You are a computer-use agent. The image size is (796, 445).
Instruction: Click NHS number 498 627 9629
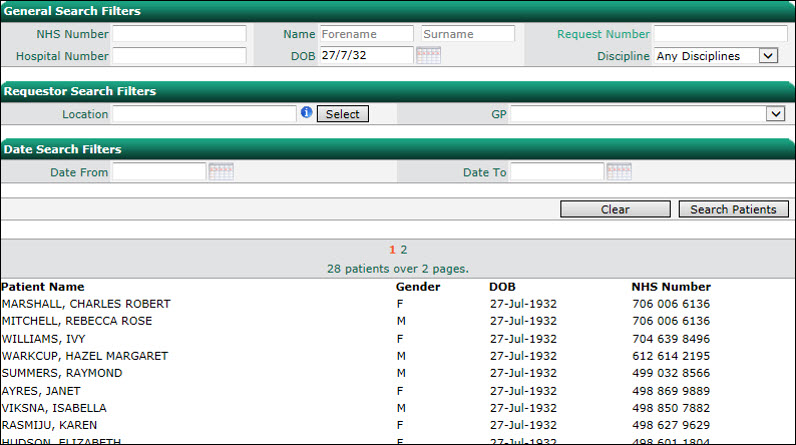pos(671,425)
